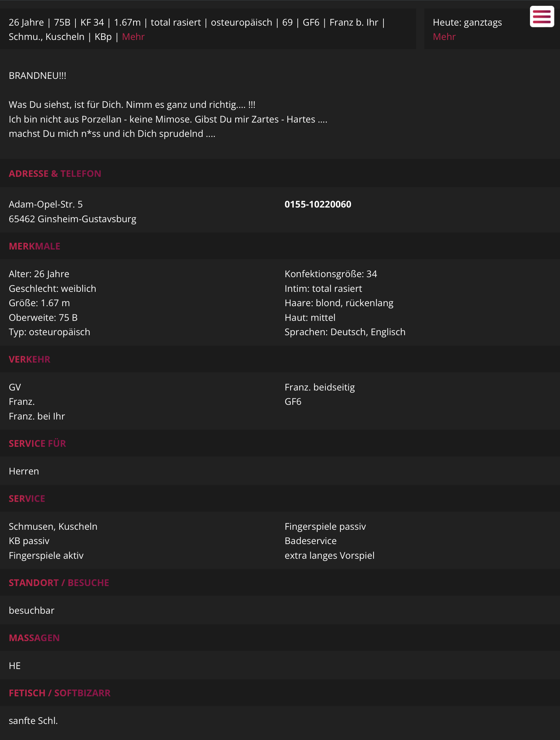Click the 'Sprachen: Deutsch, Englisch' entry
The width and height of the screenshot is (560, 740).
coord(345,332)
